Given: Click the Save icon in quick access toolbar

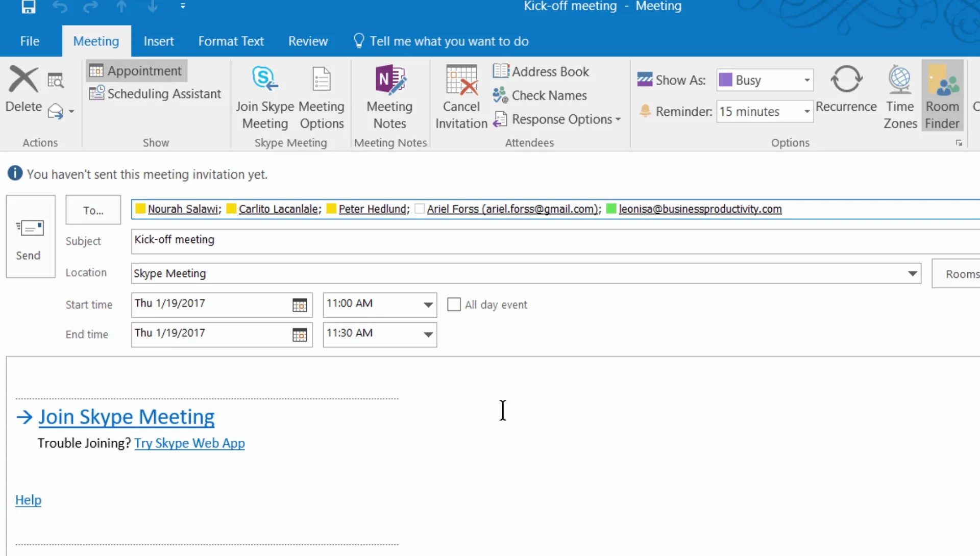Looking at the screenshot, I should [x=28, y=6].
